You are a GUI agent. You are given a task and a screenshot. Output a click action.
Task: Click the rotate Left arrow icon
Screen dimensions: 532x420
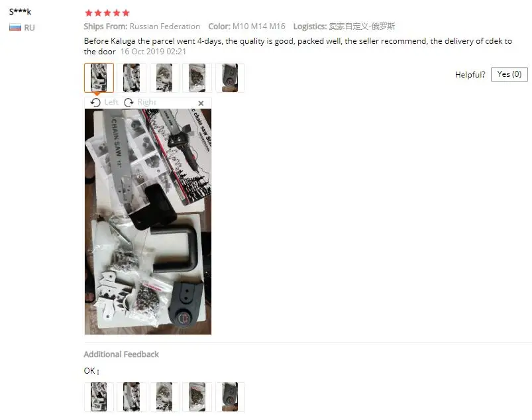[95, 102]
